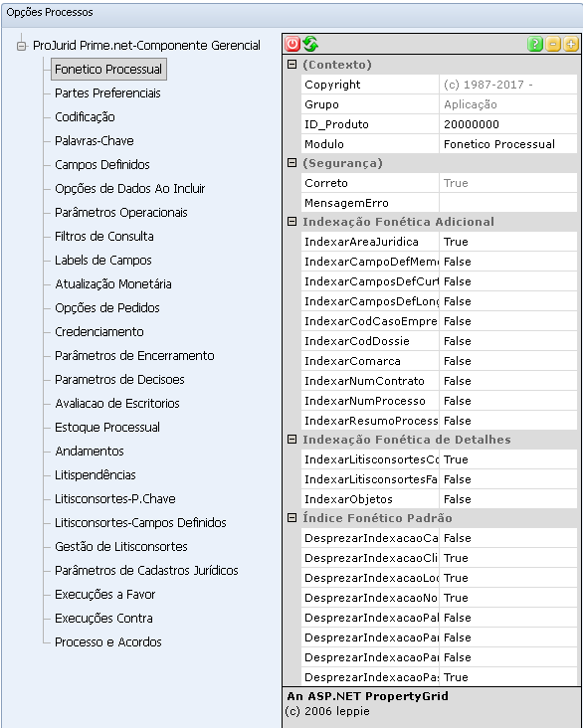Select the DesprezarIndexacaoLo property row
Screen dimensions: 583x728
439,578
